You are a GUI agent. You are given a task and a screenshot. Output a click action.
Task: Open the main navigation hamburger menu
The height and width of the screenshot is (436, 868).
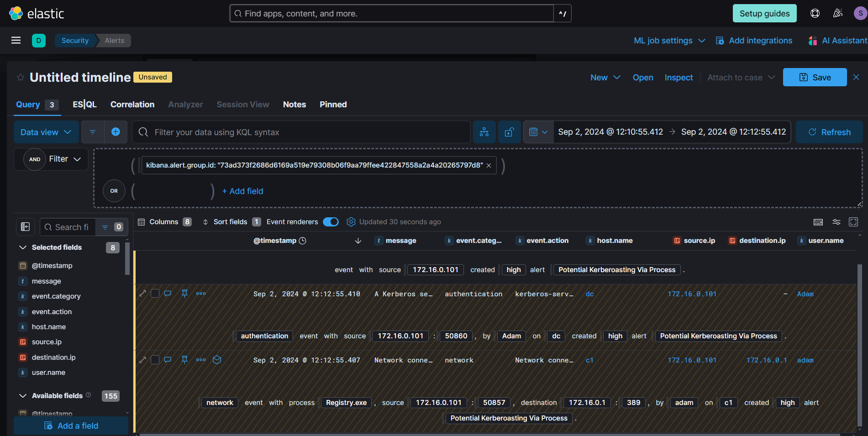(16, 41)
